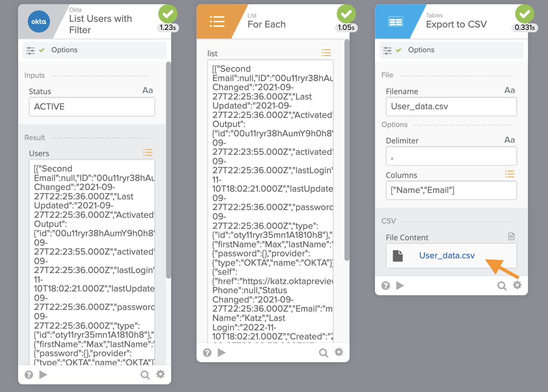Toggle the Filename field type Aa
548x392 pixels.
pos(509,90)
